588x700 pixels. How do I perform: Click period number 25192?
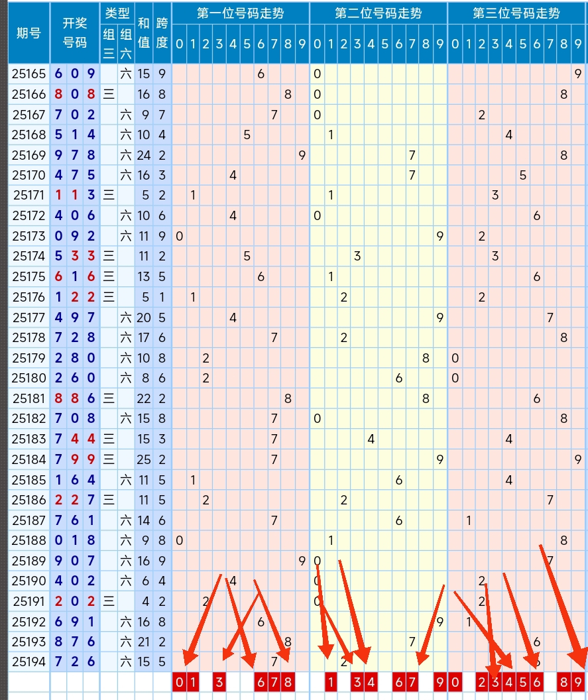(x=29, y=621)
